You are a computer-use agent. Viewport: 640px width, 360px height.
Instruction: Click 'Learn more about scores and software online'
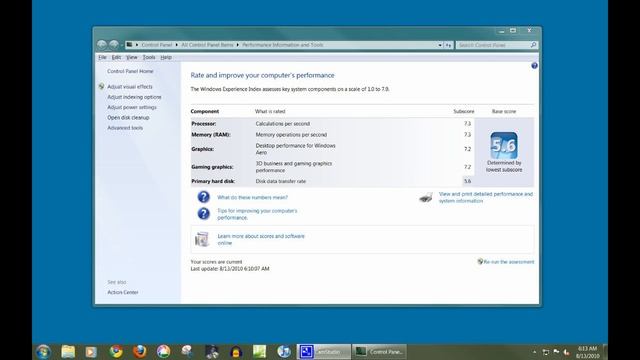click(261, 240)
